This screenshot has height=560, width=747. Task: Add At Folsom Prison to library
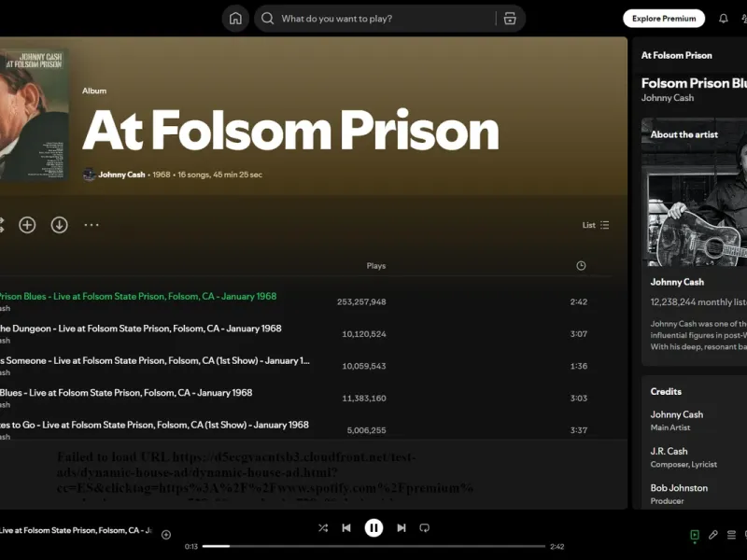coord(27,225)
